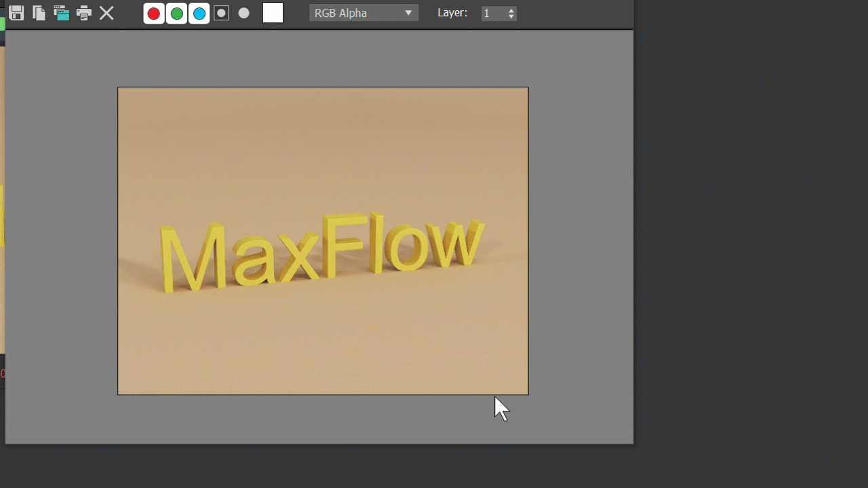Image resolution: width=868 pixels, height=488 pixels.
Task: Click the Copy Image icon
Action: tap(39, 13)
